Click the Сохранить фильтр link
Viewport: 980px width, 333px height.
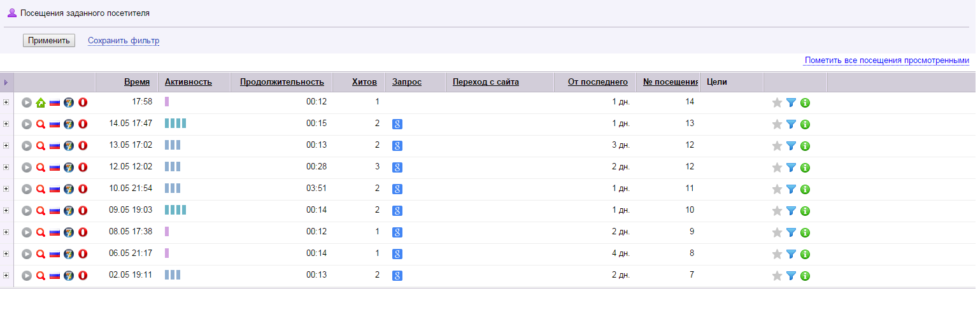[124, 41]
